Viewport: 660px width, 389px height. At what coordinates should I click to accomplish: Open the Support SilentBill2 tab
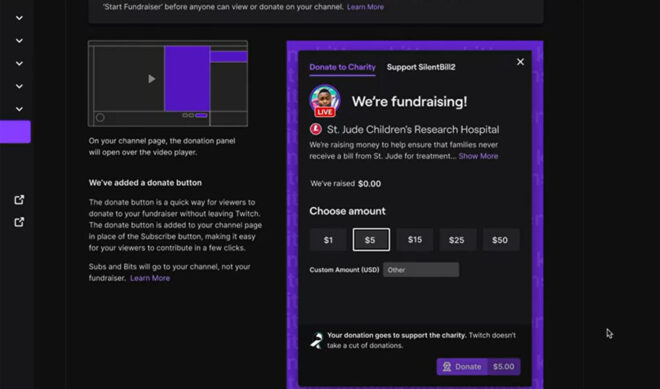click(421, 67)
